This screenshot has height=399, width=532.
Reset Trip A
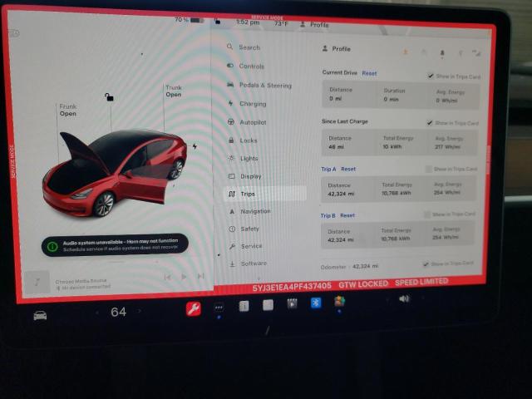coord(348,169)
